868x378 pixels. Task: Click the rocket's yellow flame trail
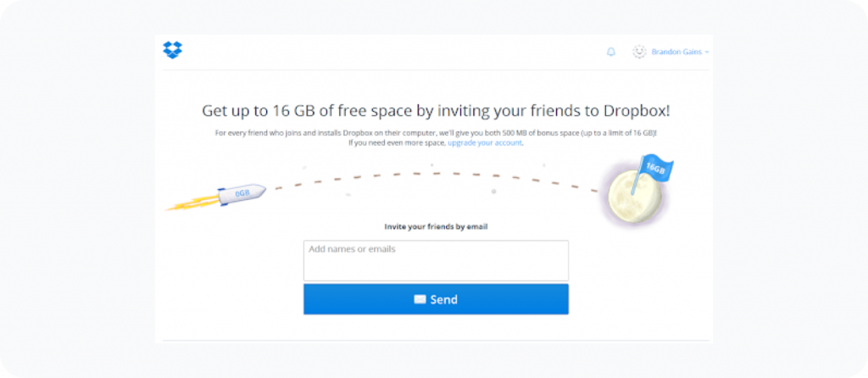pos(192,203)
